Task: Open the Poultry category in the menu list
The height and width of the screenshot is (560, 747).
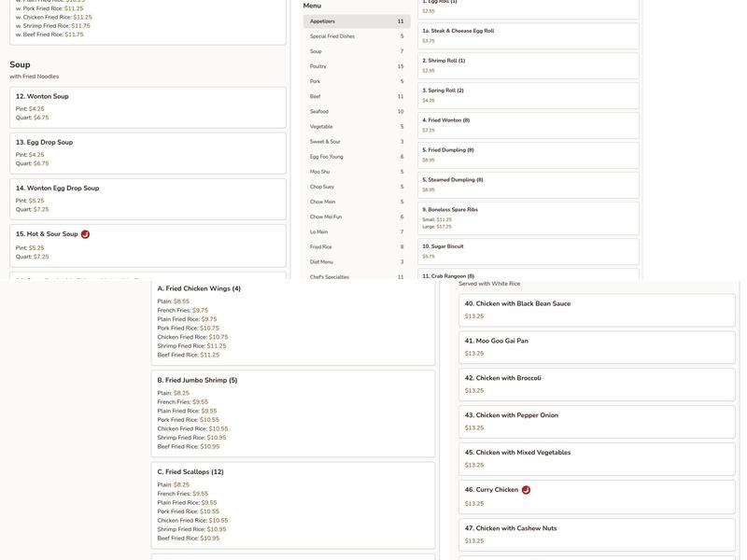Action: pyautogui.click(x=356, y=66)
